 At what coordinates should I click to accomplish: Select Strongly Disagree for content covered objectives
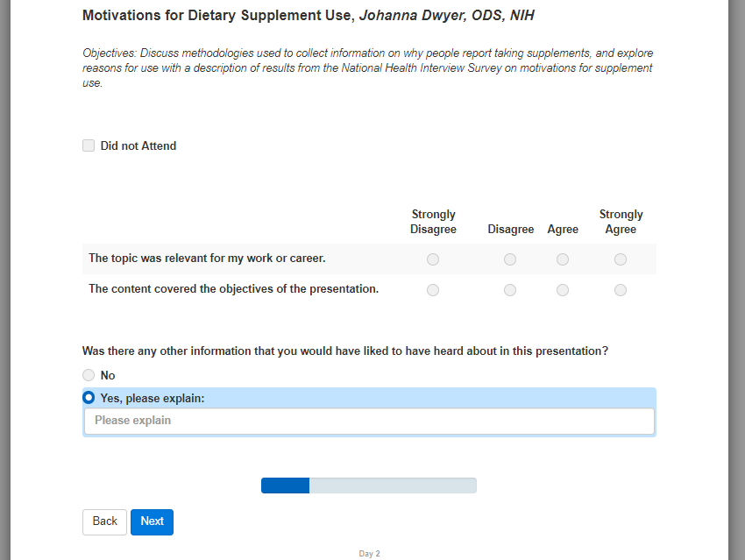click(433, 290)
